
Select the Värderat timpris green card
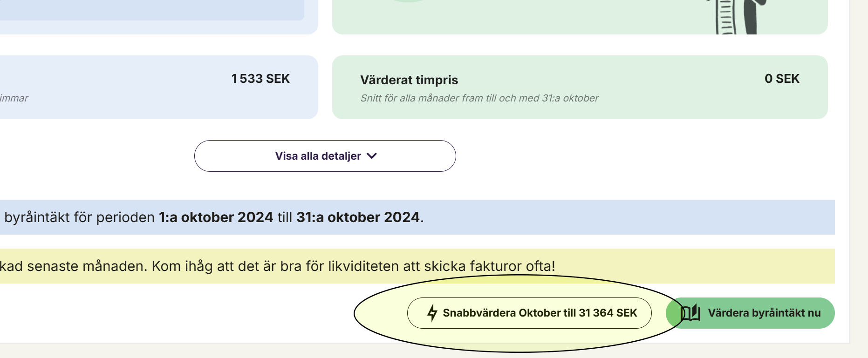(x=580, y=87)
